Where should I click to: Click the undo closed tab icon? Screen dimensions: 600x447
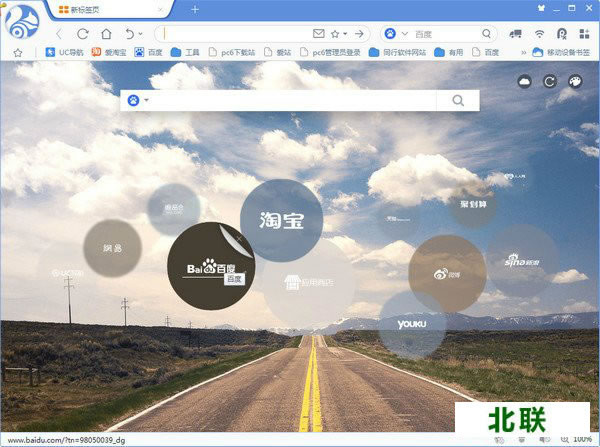pos(130,34)
